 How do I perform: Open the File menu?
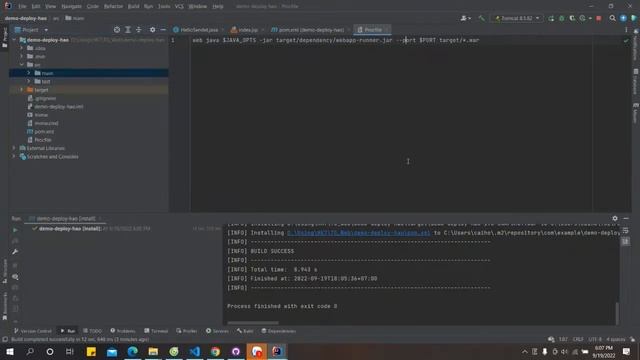coord(22,7)
